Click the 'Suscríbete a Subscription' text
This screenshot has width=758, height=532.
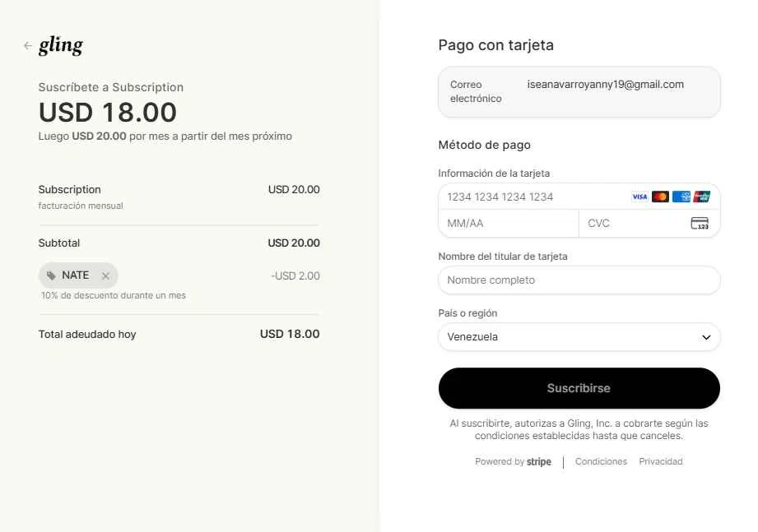pyautogui.click(x=111, y=87)
